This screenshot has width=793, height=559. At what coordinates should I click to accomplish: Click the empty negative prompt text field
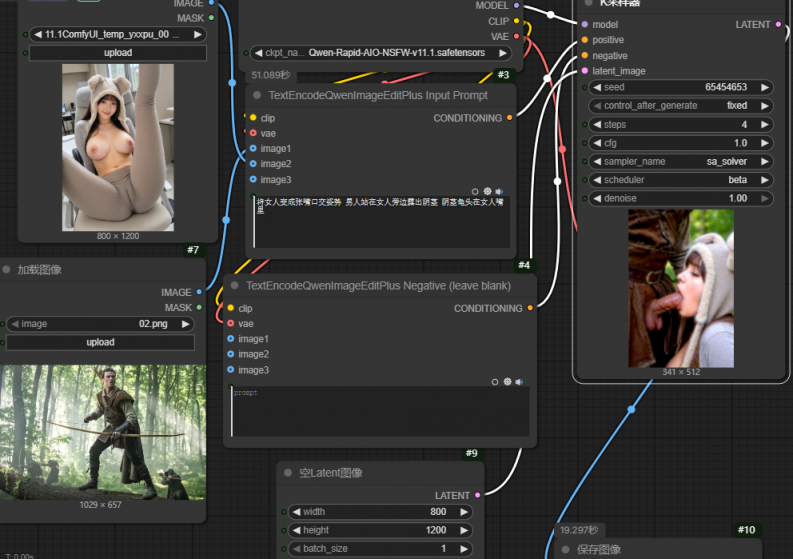(x=380, y=412)
